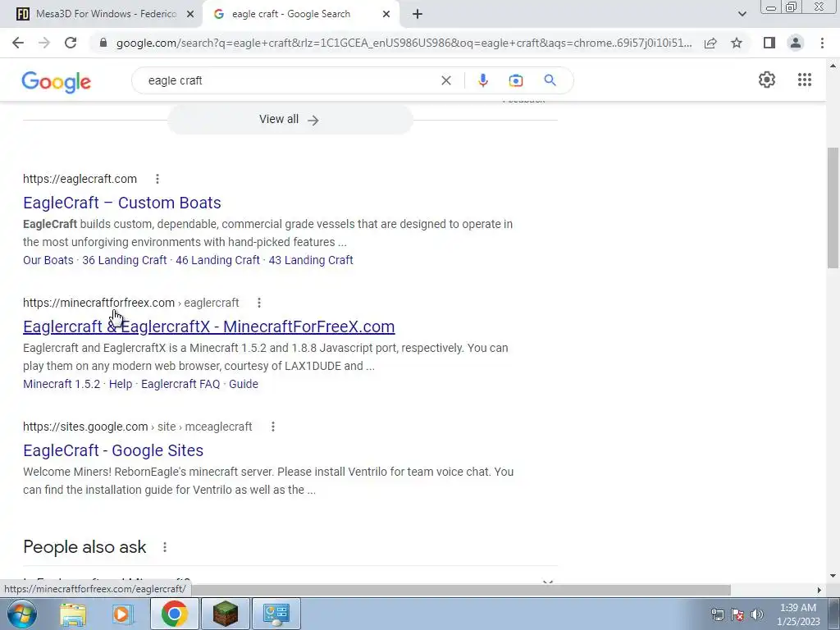Start voice search with microphone
Viewport: 840px width, 630px height.
point(482,80)
